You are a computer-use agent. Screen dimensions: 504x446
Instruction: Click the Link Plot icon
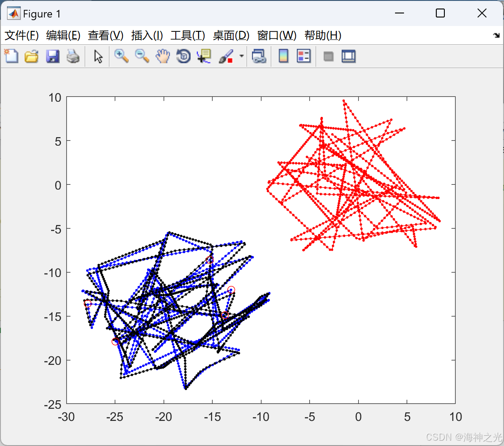(259, 56)
